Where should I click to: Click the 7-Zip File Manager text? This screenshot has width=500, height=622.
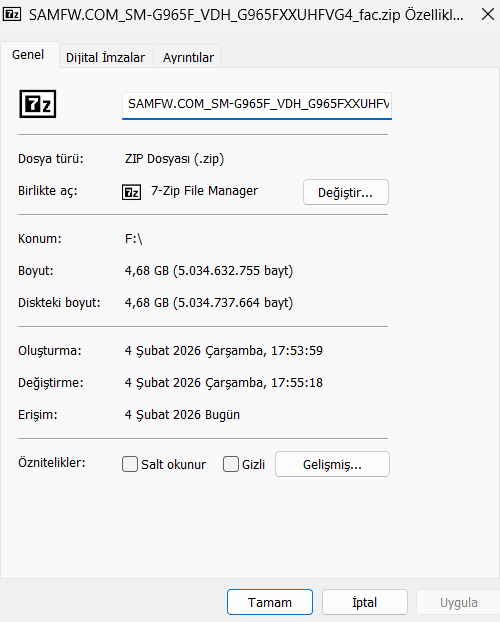coord(204,191)
